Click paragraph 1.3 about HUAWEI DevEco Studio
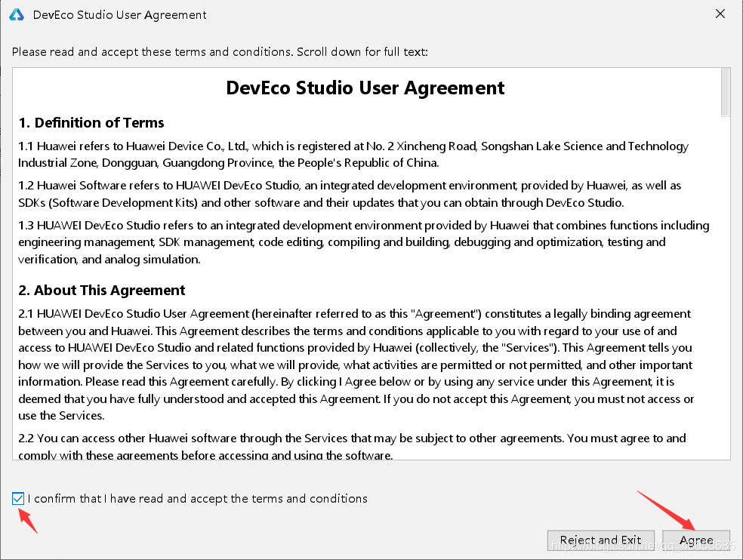743x560 pixels. point(364,242)
